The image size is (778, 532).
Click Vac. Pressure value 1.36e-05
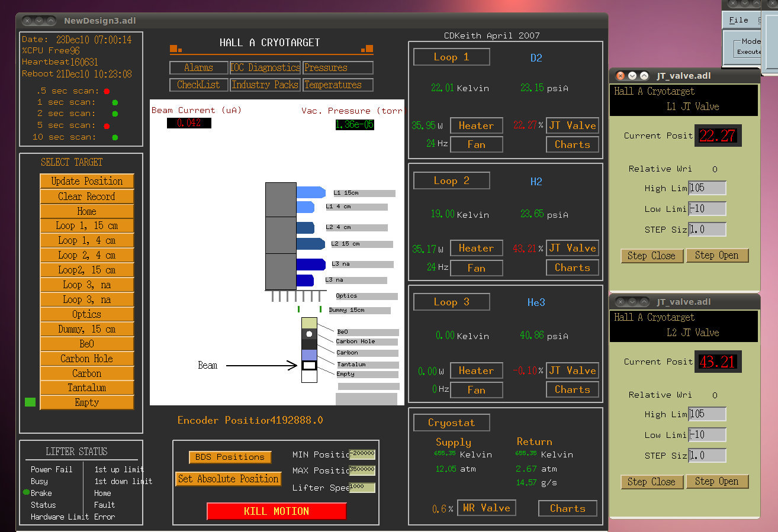(x=354, y=124)
